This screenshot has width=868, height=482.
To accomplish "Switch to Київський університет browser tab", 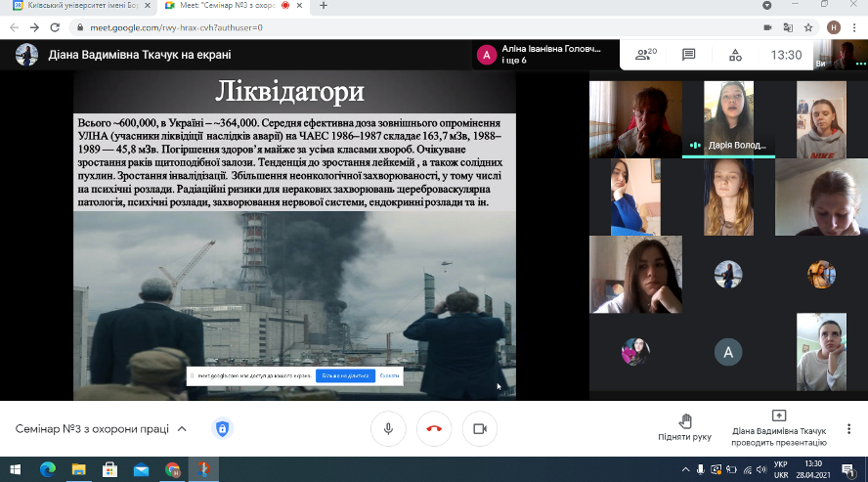I will point(81,6).
